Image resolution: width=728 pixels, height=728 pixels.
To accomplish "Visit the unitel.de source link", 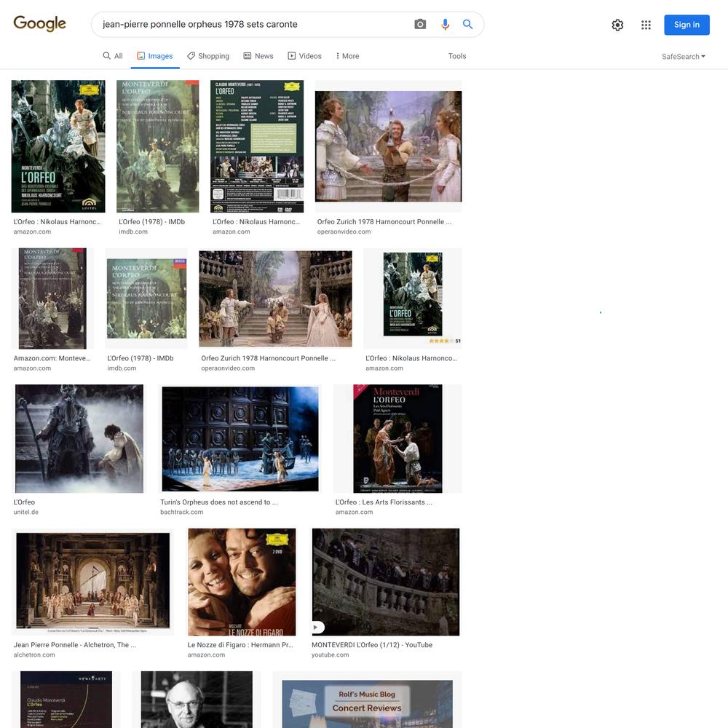I will pyautogui.click(x=26, y=512).
